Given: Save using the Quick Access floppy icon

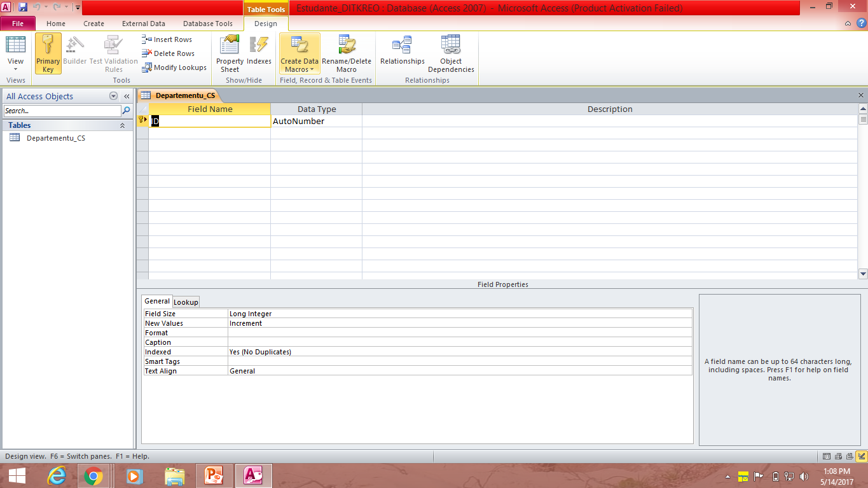Looking at the screenshot, I should click(23, 7).
